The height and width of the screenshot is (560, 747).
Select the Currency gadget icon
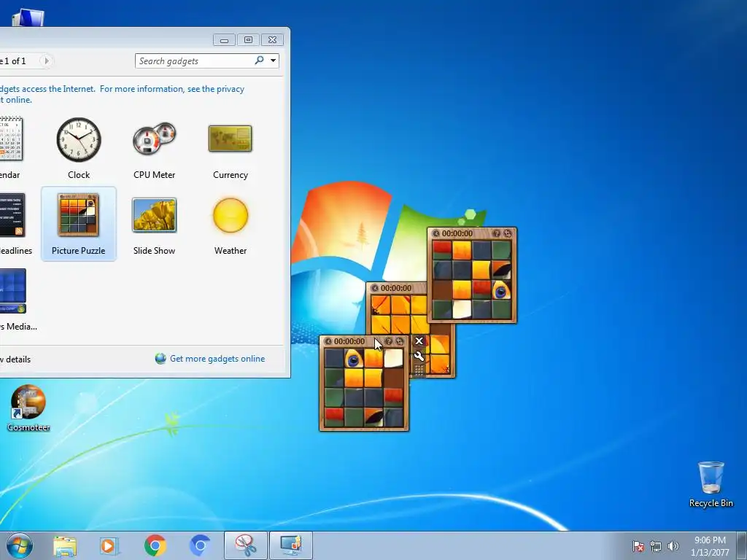pos(230,139)
